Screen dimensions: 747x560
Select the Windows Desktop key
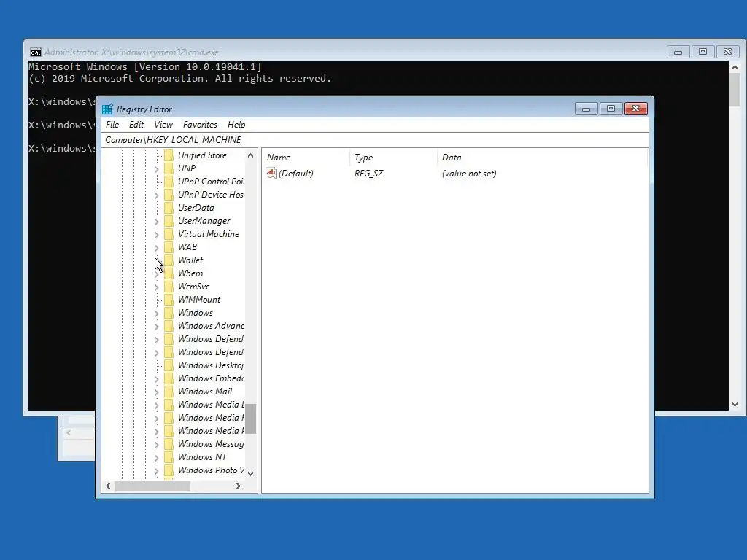211,365
